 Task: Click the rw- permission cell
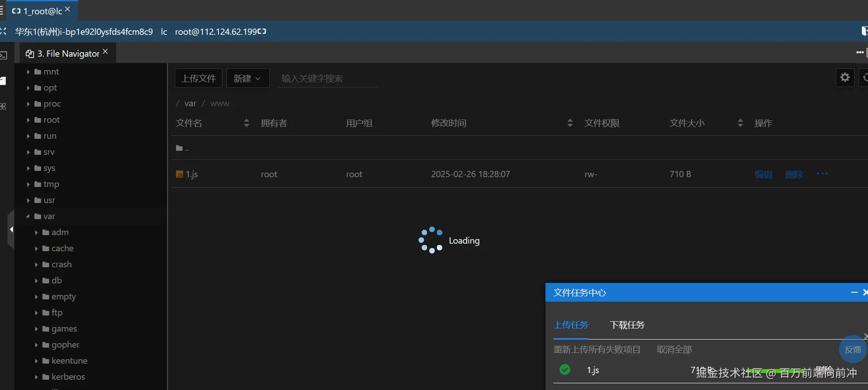[591, 174]
